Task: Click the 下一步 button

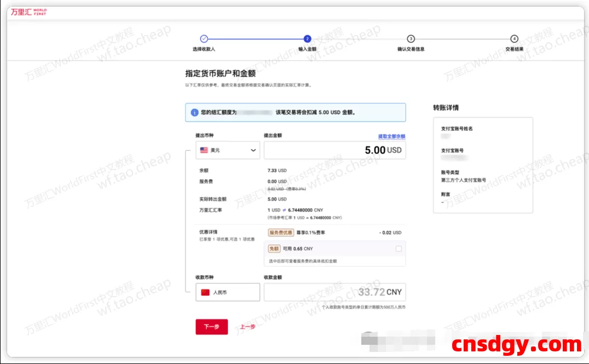Action: pos(212,326)
